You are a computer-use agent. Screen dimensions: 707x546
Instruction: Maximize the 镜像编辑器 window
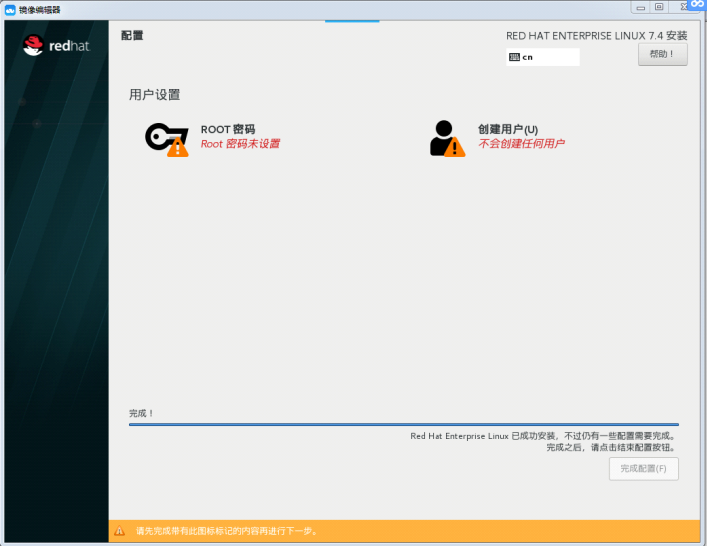click(x=659, y=7)
